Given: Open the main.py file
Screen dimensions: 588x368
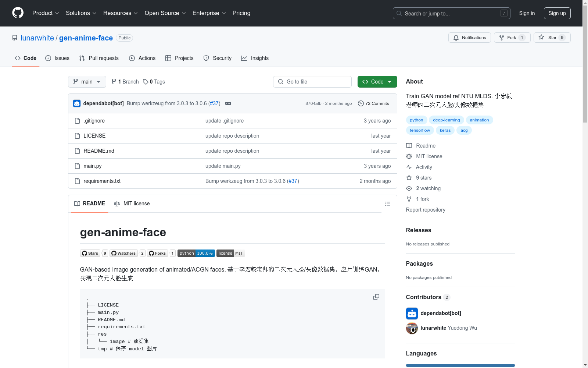Looking at the screenshot, I should coord(92,166).
